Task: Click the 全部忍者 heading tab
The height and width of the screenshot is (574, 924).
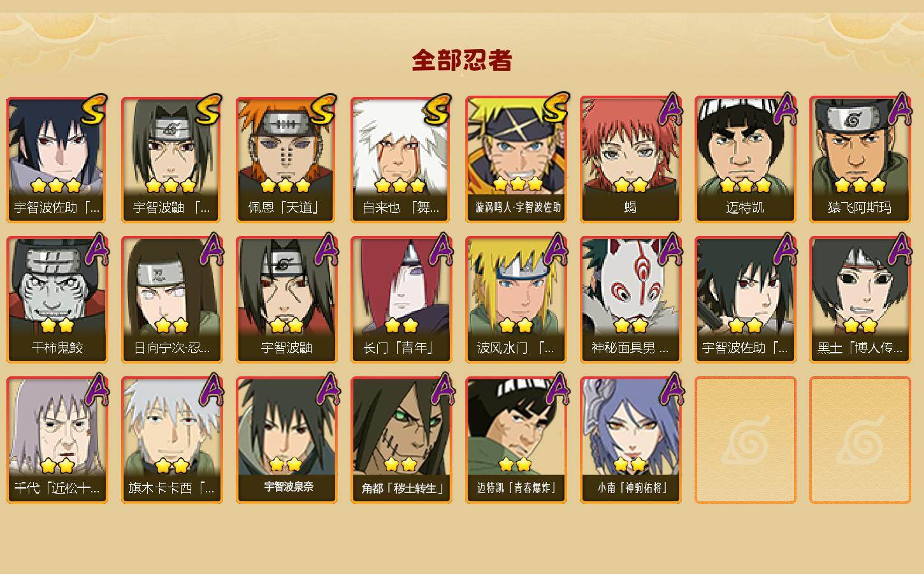Action: tap(462, 60)
